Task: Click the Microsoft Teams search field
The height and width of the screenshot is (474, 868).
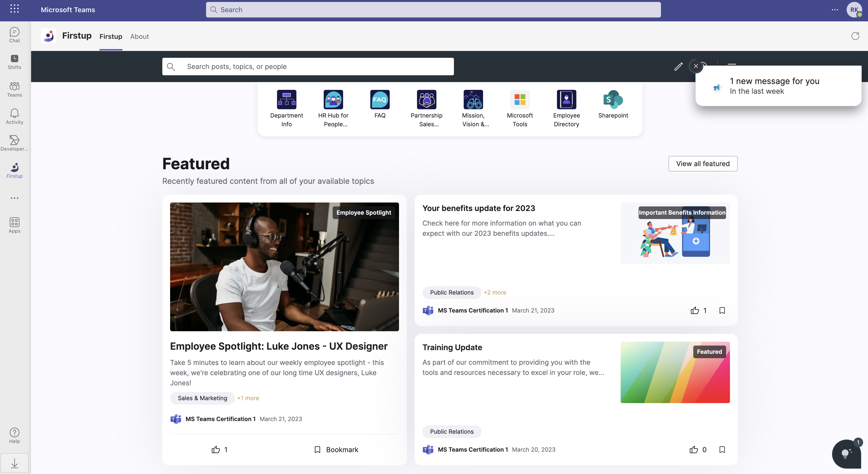Action: point(433,10)
